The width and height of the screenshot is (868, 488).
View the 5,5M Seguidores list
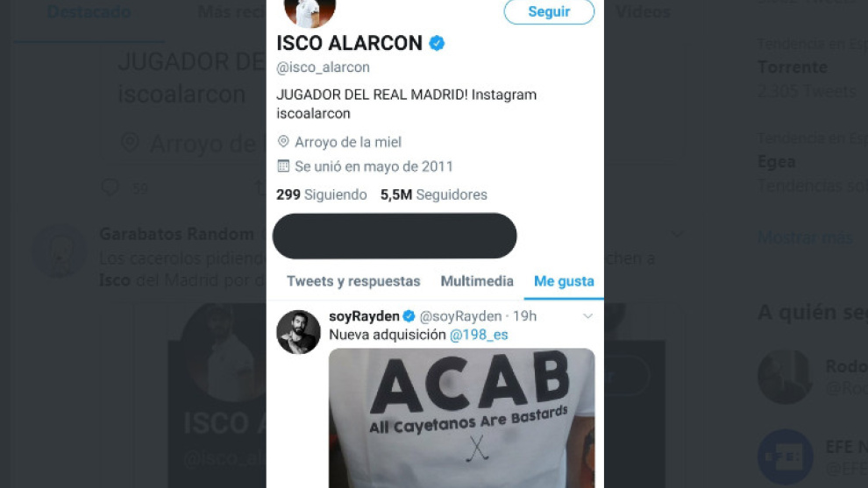coord(433,194)
